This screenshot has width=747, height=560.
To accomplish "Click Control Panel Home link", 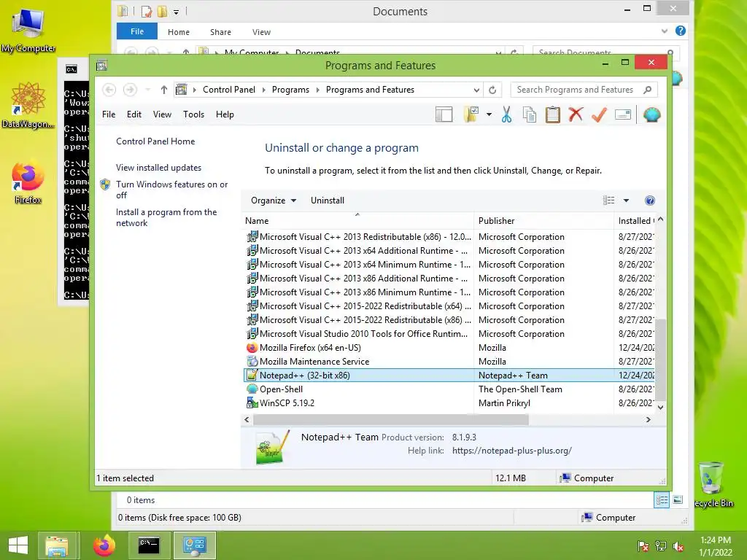I will tap(155, 141).
